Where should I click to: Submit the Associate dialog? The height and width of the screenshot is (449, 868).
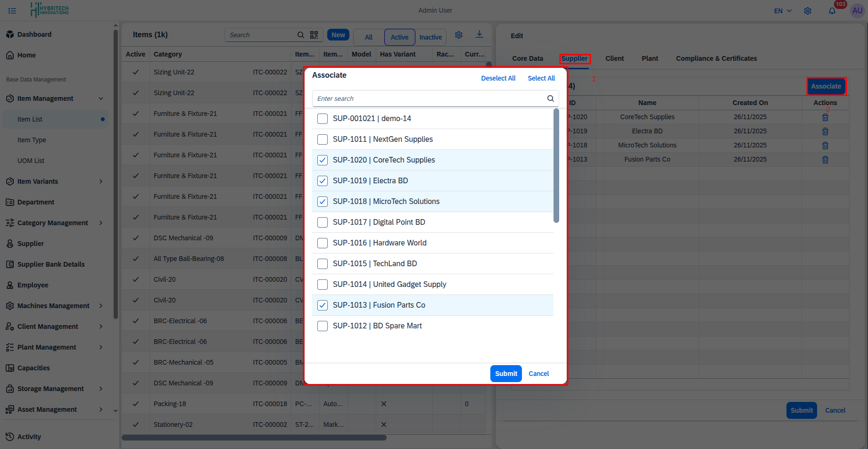[x=506, y=373]
